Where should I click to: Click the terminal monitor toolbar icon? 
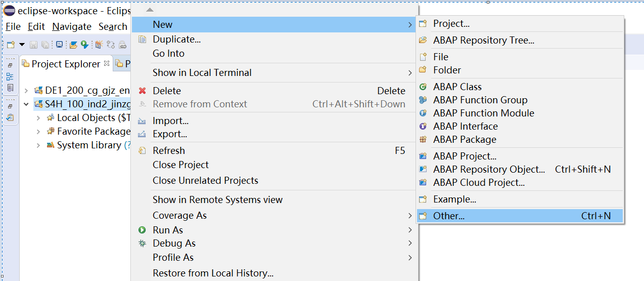click(59, 45)
